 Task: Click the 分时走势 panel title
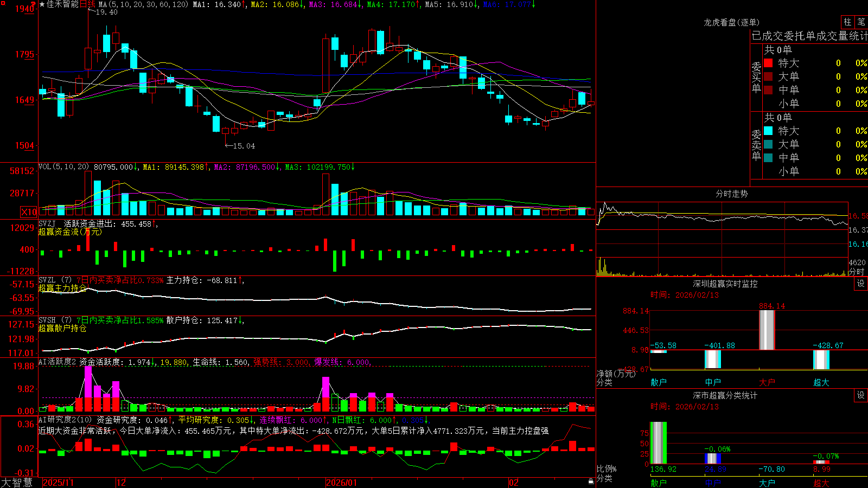(732, 194)
